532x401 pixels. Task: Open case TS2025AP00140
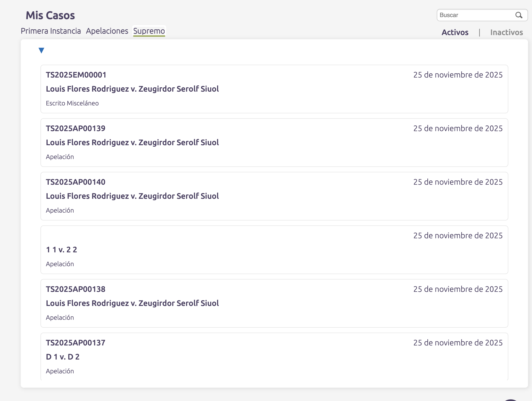(76, 182)
